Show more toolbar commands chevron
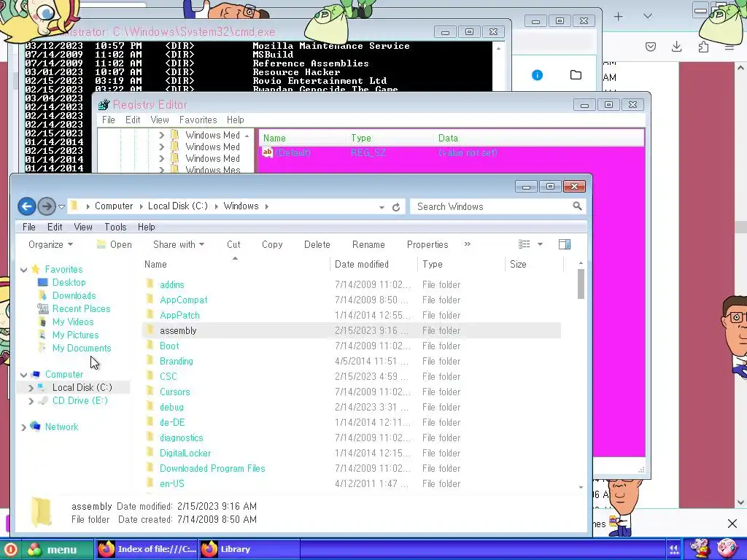The width and height of the screenshot is (747, 560). 468,244
